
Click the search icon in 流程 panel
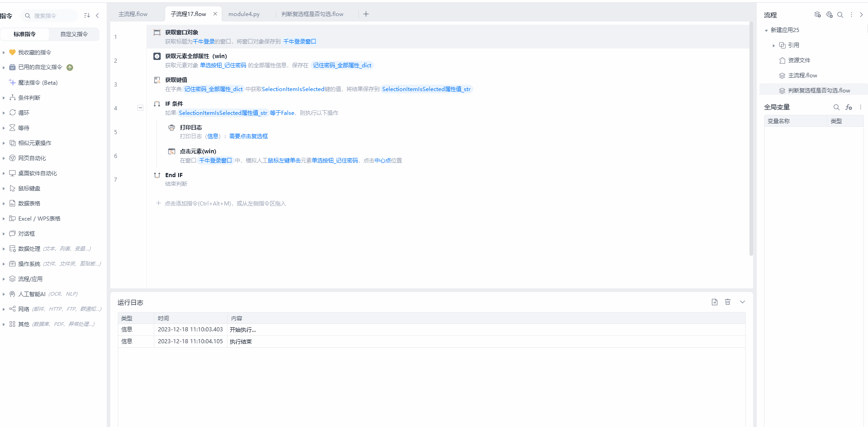click(840, 15)
